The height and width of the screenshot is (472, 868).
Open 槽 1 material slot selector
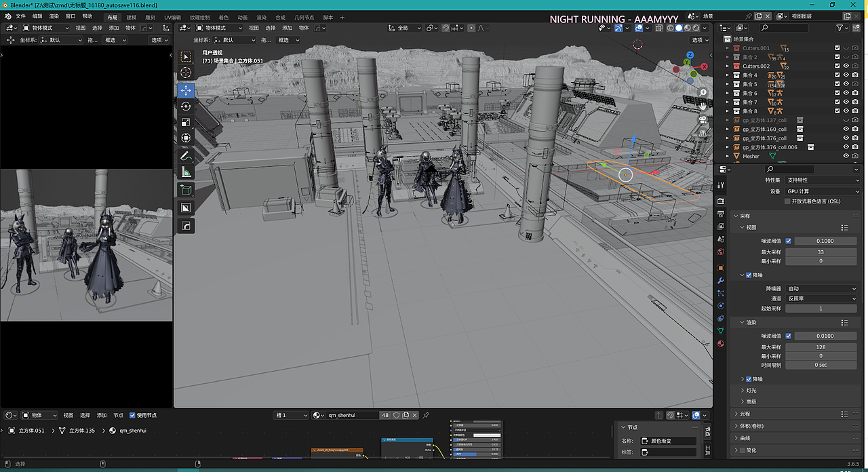coord(290,415)
